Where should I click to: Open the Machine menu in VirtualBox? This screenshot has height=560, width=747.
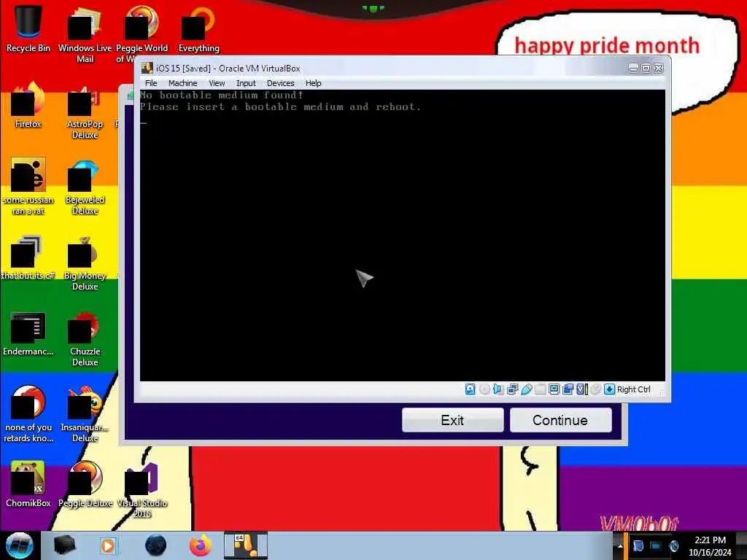tap(182, 83)
